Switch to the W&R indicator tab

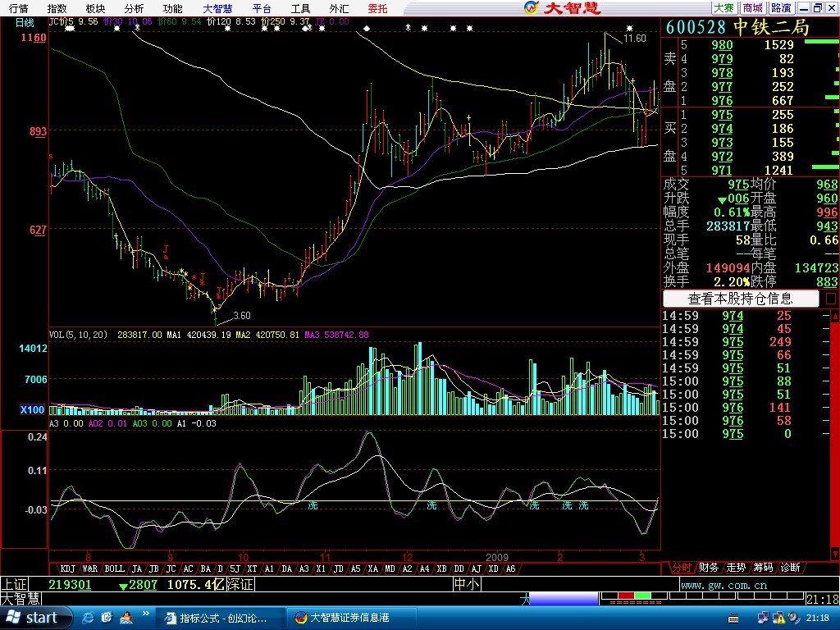[x=90, y=568]
